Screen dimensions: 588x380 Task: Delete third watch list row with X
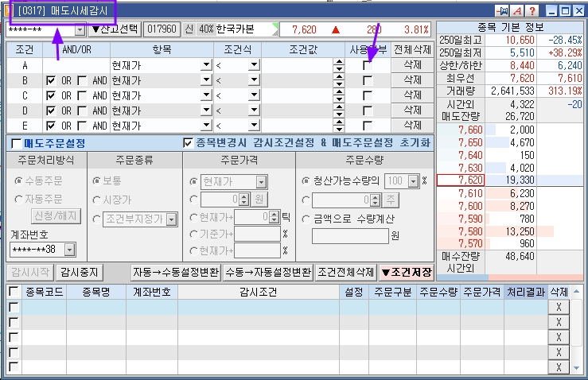pyautogui.click(x=559, y=337)
